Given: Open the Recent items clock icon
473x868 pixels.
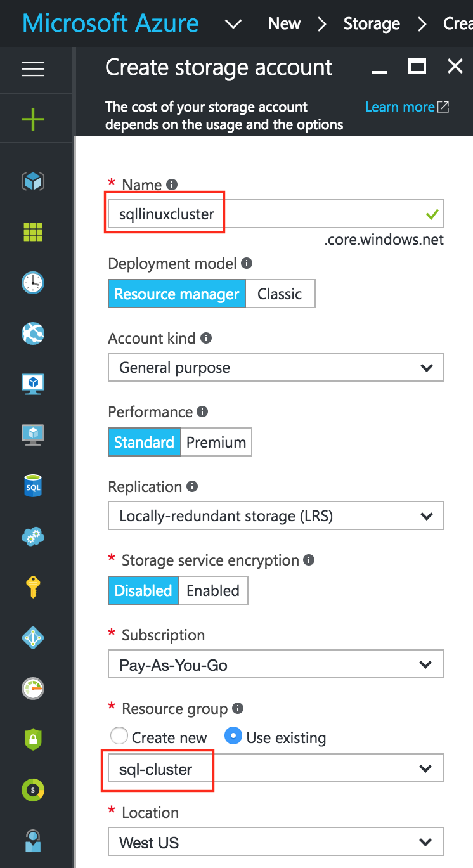Looking at the screenshot, I should 32,283.
